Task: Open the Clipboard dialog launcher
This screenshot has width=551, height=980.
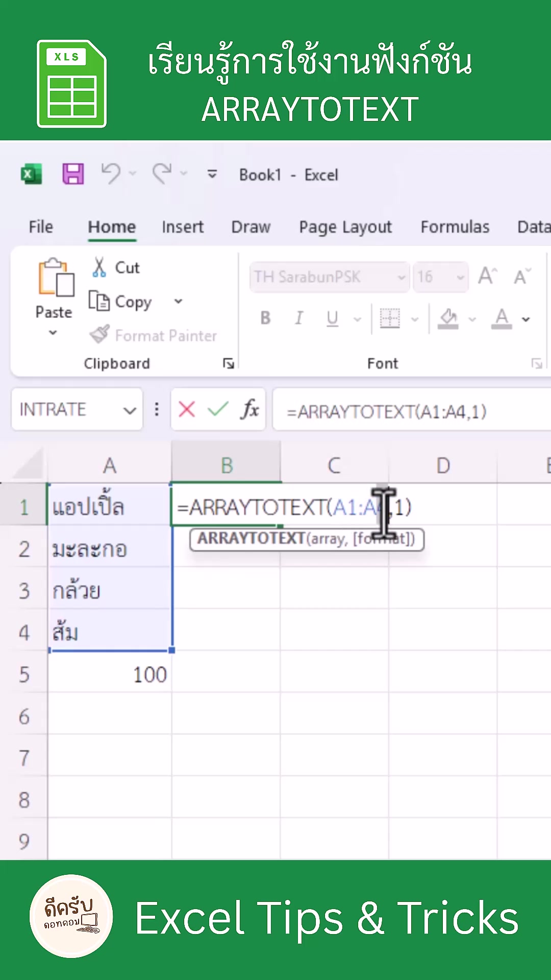Action: pos(228,363)
